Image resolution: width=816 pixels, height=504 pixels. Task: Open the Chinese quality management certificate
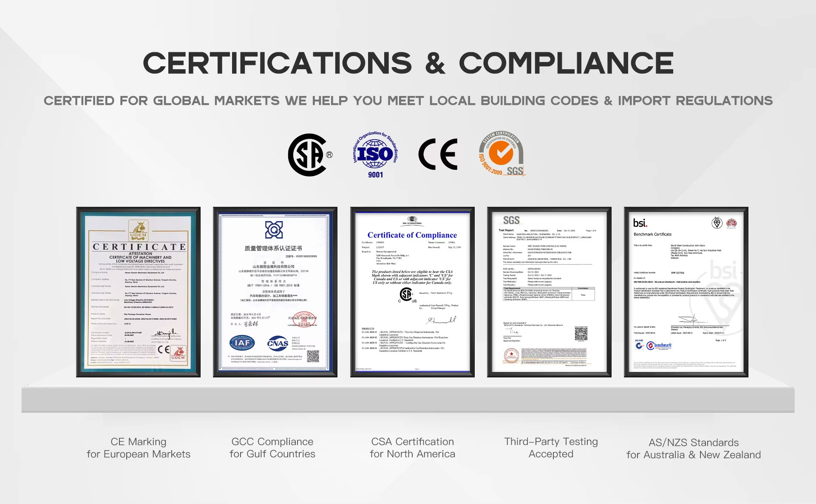[275, 292]
